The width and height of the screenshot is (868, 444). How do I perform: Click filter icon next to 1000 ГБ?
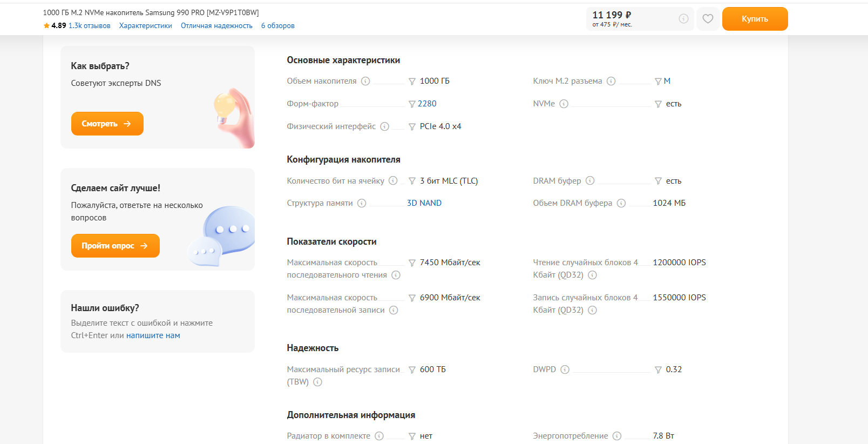tap(412, 82)
